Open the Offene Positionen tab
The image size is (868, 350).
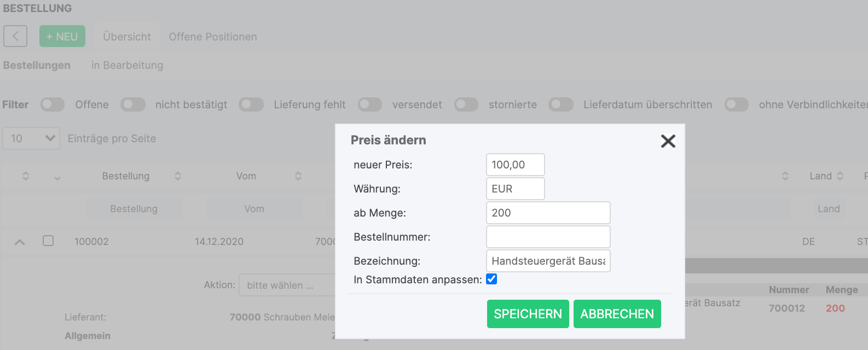[213, 37]
